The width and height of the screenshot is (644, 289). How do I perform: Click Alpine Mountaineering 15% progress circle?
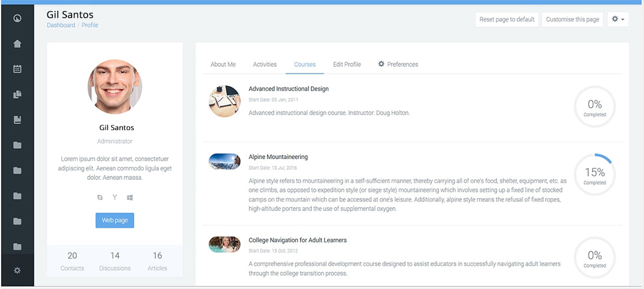pyautogui.click(x=594, y=175)
